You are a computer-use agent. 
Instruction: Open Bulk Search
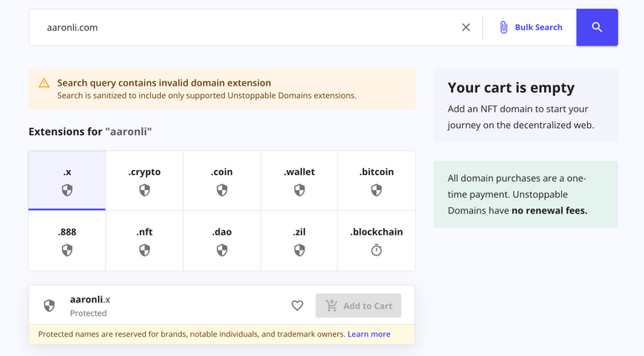[530, 28]
